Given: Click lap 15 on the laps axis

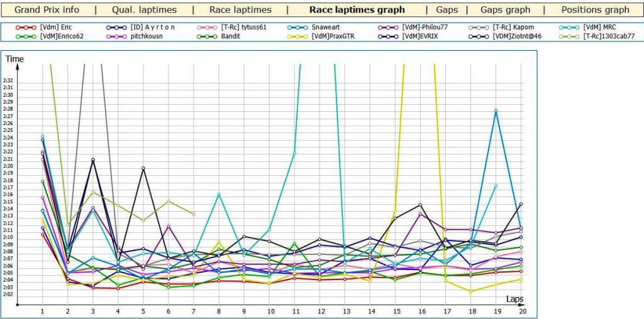Looking at the screenshot, I should 396,311.
